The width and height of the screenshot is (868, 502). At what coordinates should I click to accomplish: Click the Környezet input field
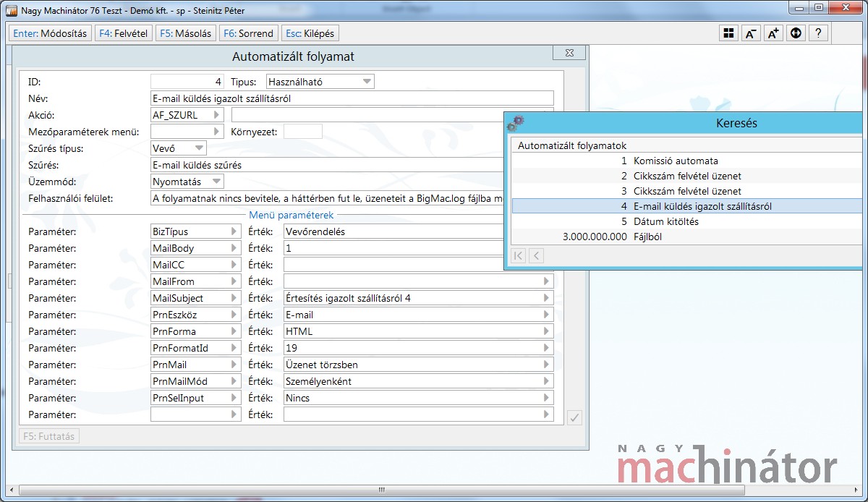pyautogui.click(x=302, y=132)
